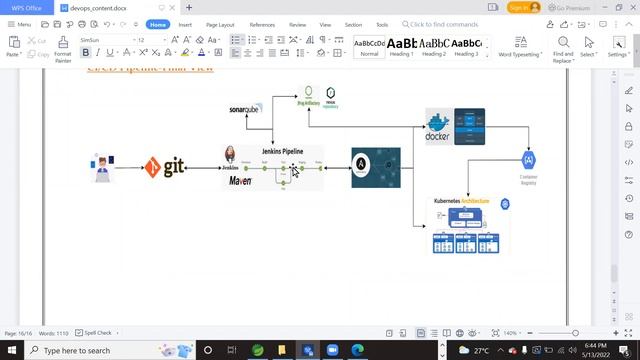Click the character border icon
The image size is (640, 360).
[218, 53]
